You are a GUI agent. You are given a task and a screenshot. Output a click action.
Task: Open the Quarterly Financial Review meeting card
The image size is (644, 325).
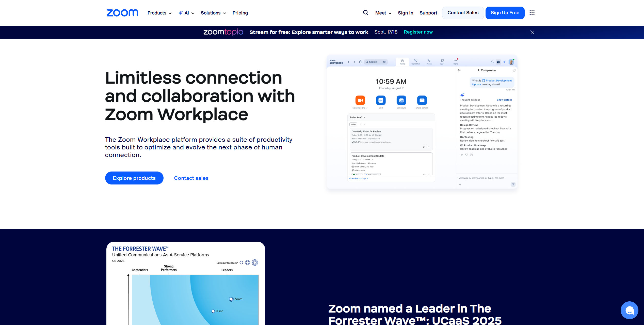[391, 139]
